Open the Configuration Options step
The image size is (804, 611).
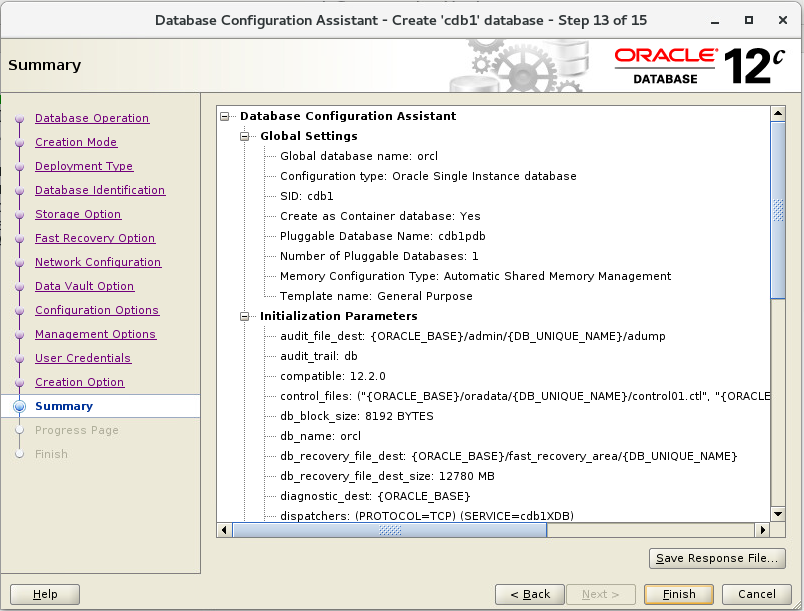(97, 310)
